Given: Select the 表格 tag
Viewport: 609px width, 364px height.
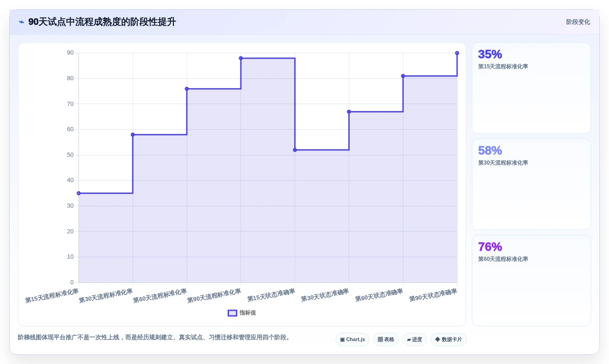Looking at the screenshot, I should 386,340.
